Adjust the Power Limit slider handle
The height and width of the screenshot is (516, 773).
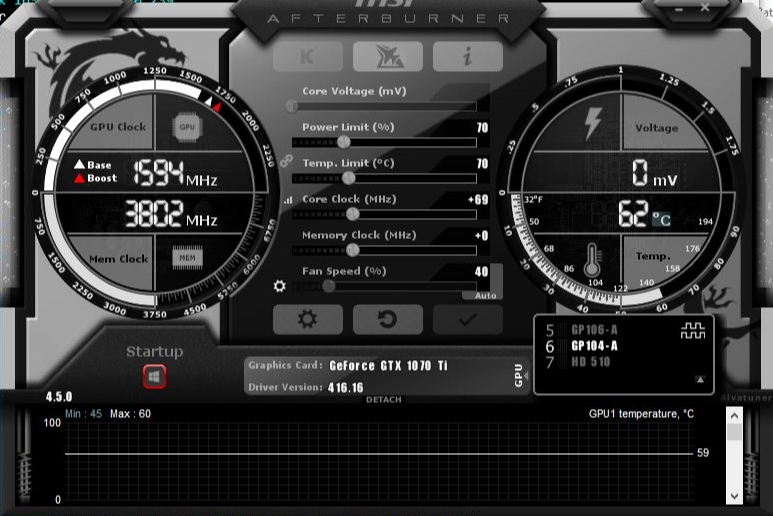344,142
